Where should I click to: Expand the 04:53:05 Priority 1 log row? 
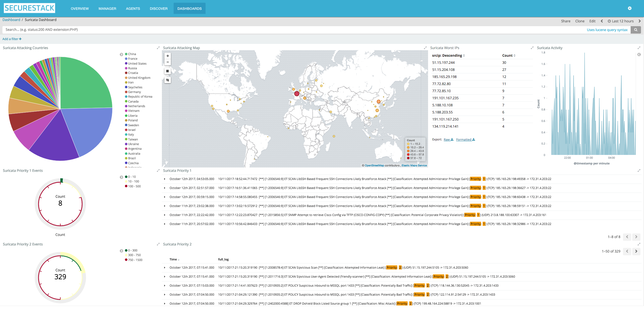165,179
